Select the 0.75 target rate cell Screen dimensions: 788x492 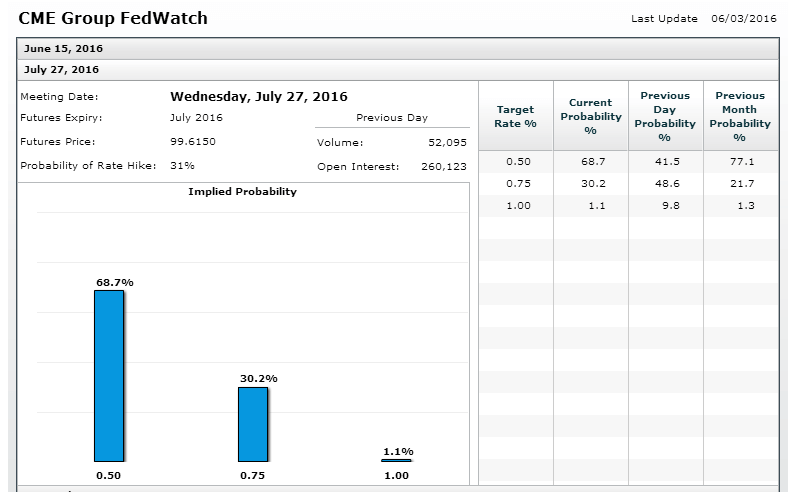tap(518, 184)
